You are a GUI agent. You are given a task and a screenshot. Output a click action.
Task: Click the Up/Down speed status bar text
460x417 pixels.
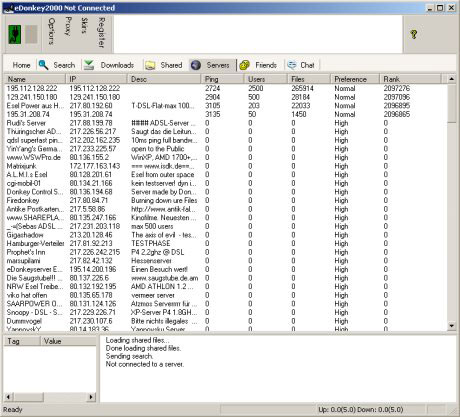coord(361,410)
